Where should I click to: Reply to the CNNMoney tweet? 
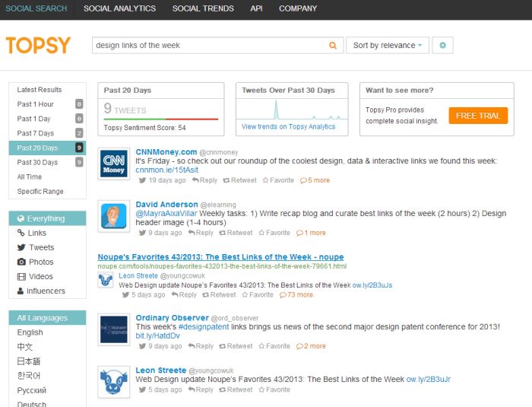pyautogui.click(x=204, y=180)
